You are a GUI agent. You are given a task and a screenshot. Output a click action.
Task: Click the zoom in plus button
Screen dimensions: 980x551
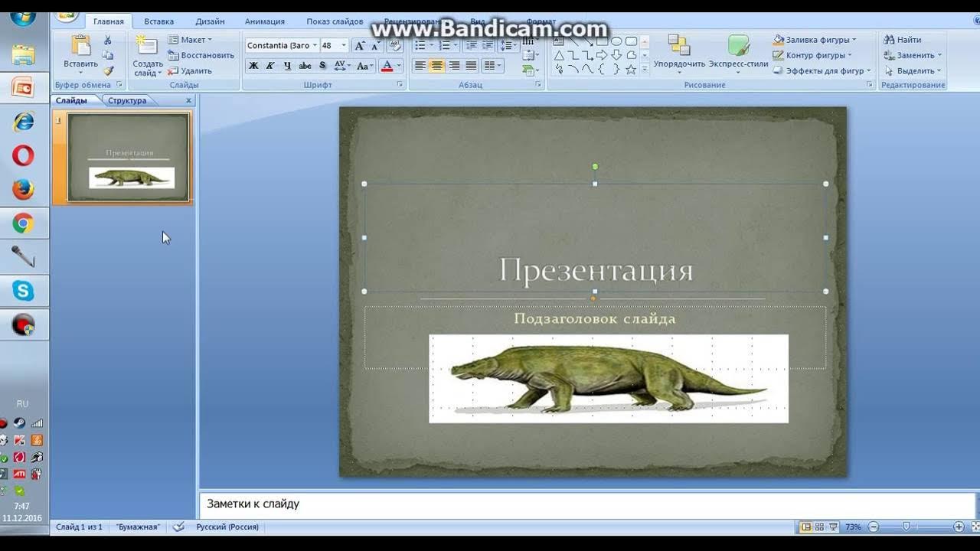pyautogui.click(x=959, y=527)
